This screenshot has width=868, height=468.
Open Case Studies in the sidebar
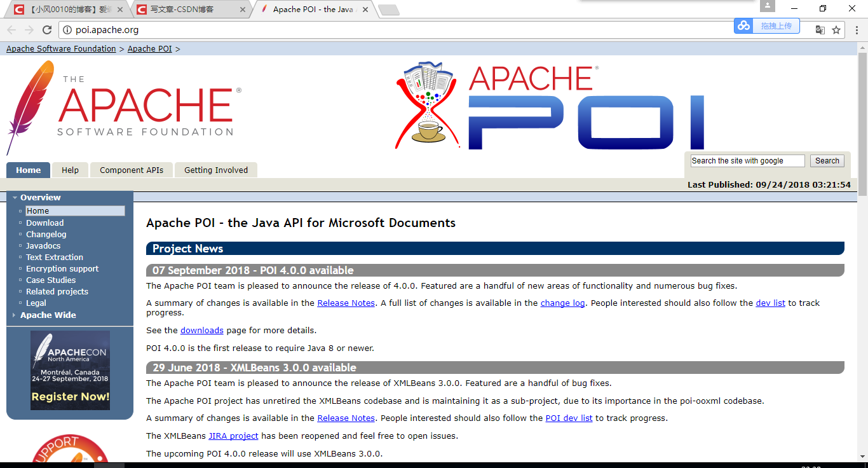pos(51,280)
